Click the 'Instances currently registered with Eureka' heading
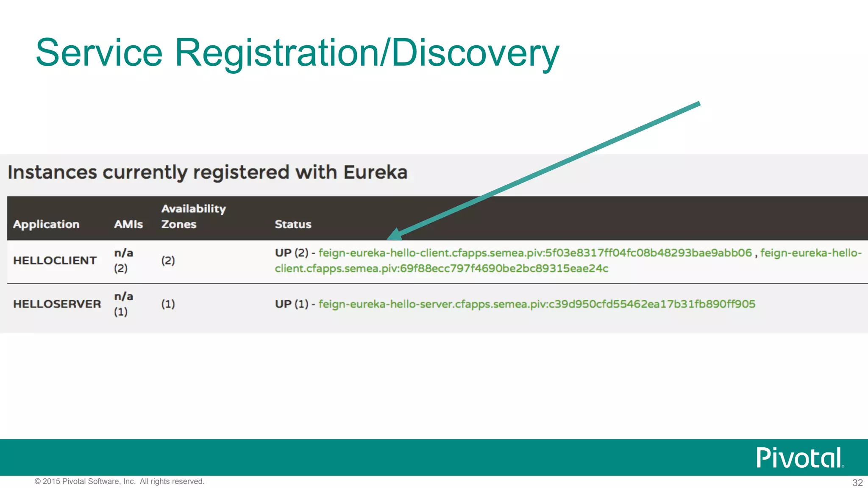The height and width of the screenshot is (488, 868). point(208,173)
